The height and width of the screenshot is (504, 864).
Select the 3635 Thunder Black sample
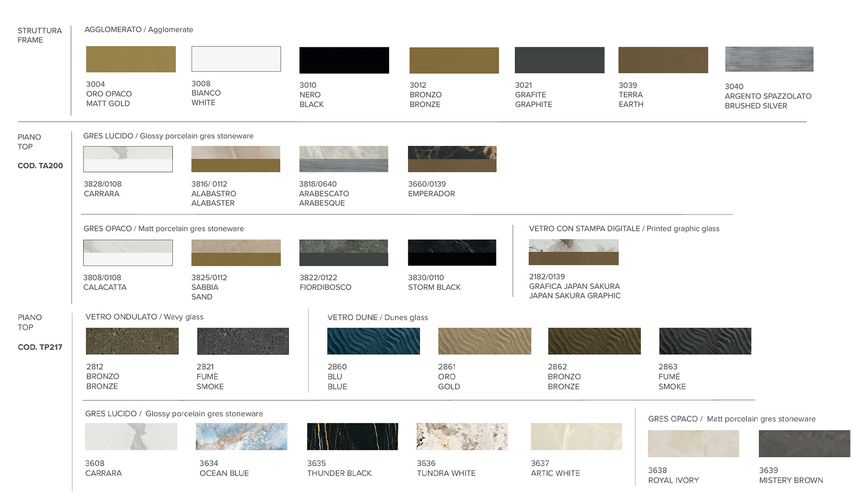(x=352, y=436)
